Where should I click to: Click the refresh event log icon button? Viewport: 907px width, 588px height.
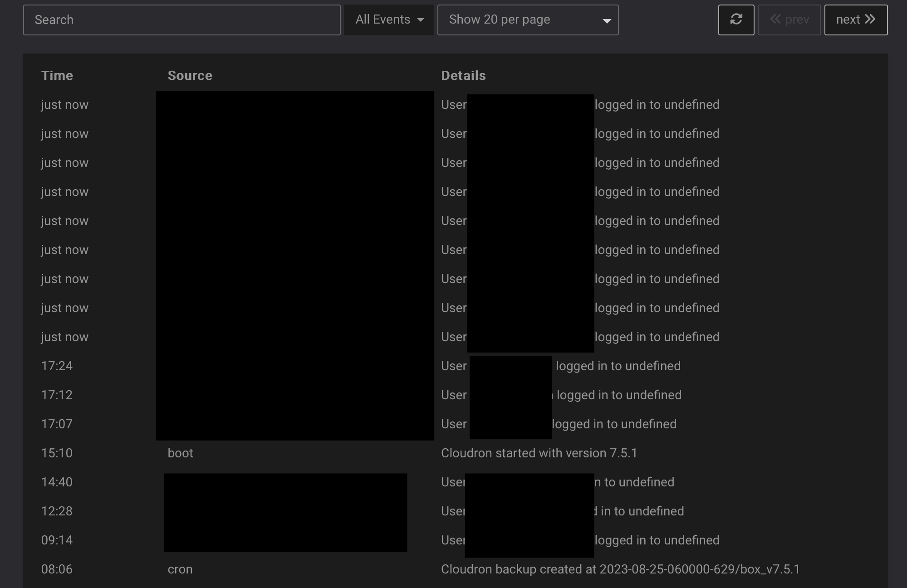(736, 20)
